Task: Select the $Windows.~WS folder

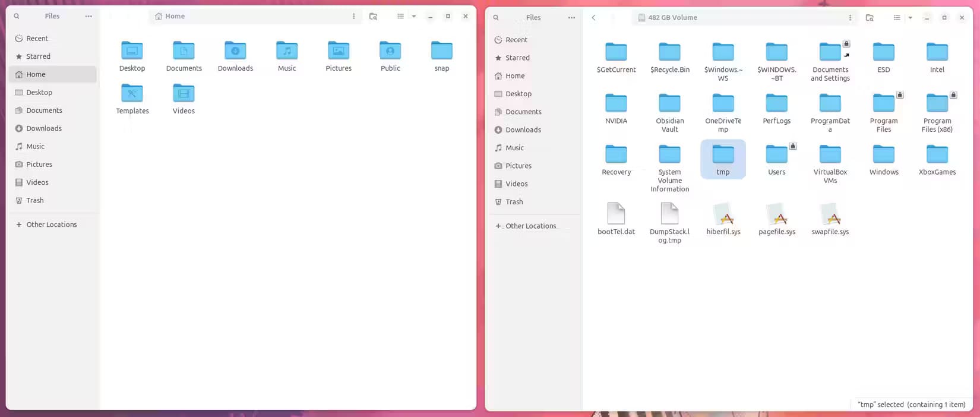Action: 723,62
